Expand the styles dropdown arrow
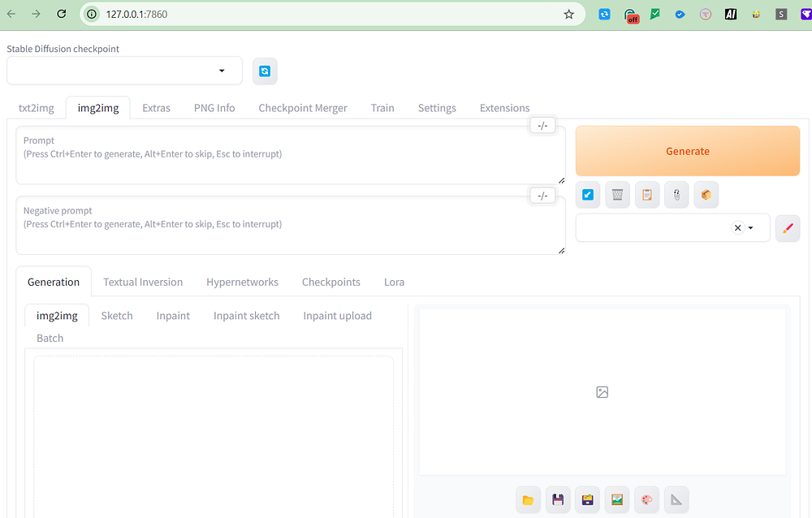Image resolution: width=812 pixels, height=518 pixels. 751,228
